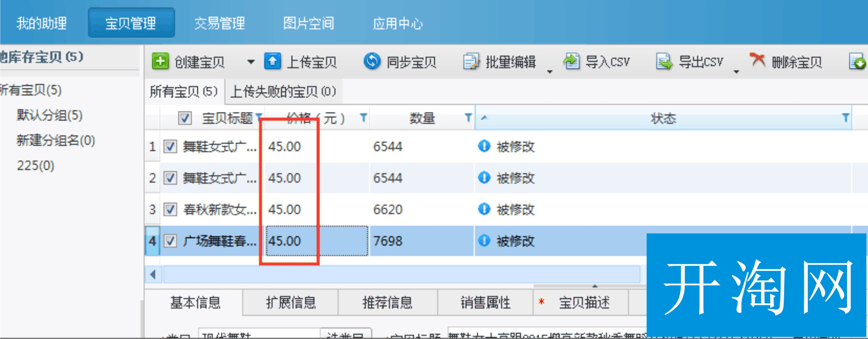Switch to 所有宝贝 (5) tab

click(x=184, y=92)
